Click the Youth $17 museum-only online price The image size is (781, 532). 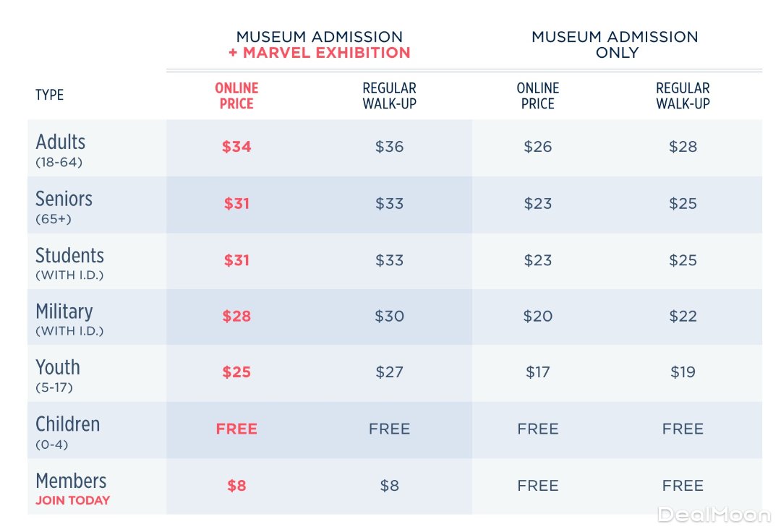[x=538, y=373]
